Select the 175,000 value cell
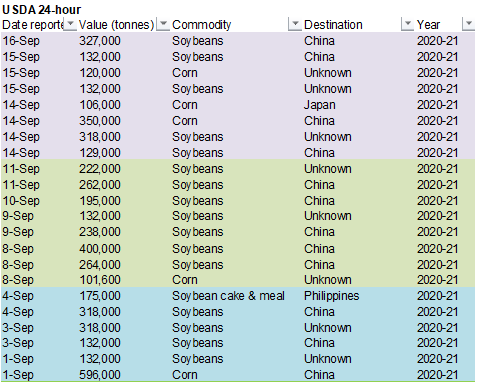 pyautogui.click(x=100, y=296)
